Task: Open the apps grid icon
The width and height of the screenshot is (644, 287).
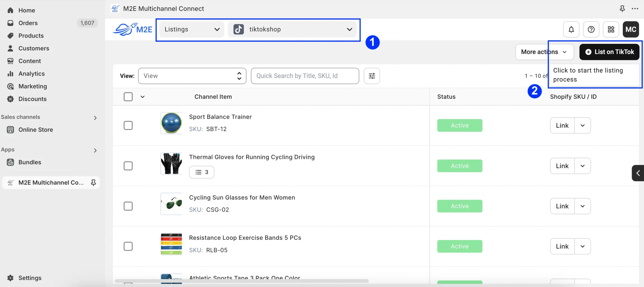Action: 611,29
